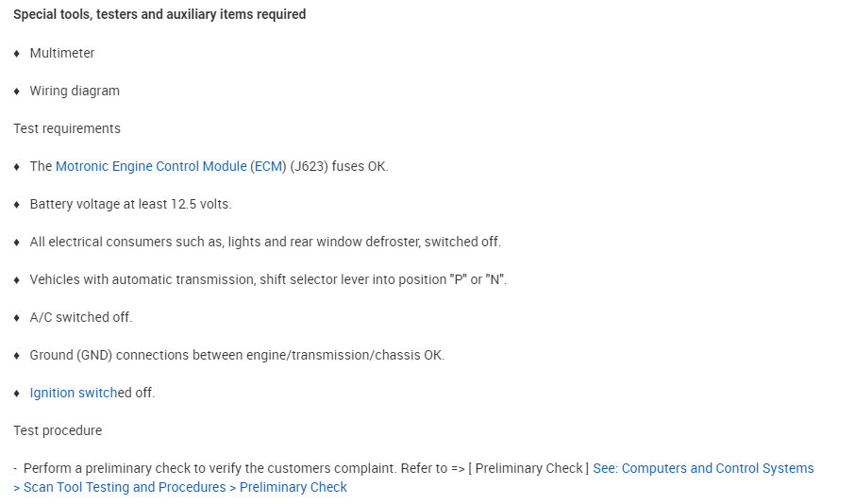Click the Test procedure heading
Viewport: 855px width, 504px height.
(58, 430)
